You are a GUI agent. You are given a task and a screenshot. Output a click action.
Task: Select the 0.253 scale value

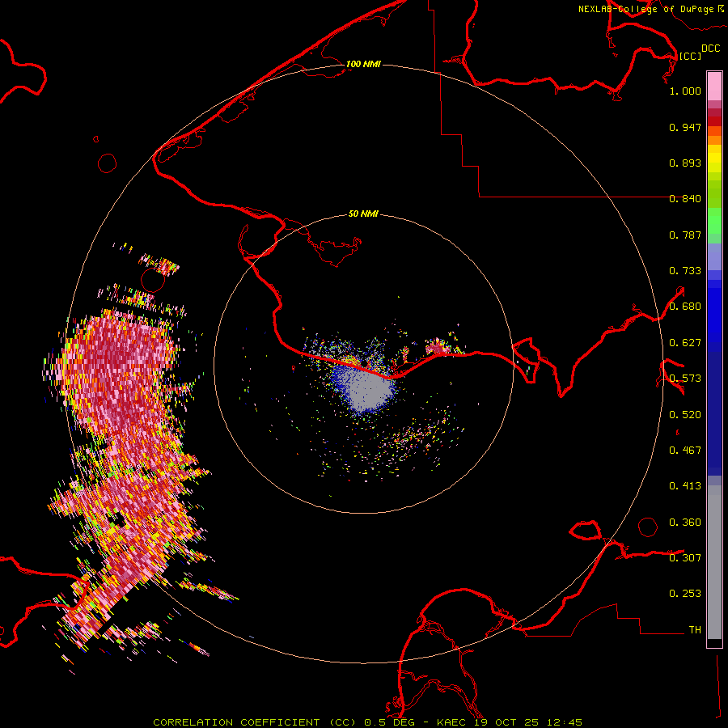(685, 594)
